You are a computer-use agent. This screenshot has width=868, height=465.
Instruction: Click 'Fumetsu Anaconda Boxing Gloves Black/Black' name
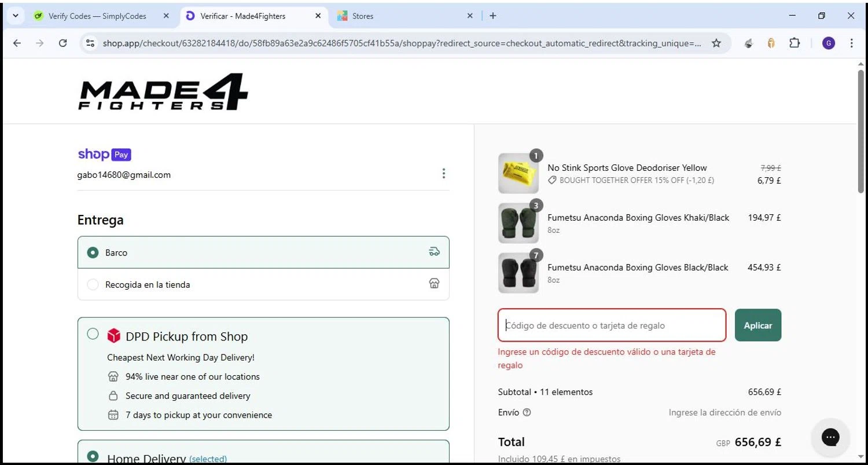[638, 268]
